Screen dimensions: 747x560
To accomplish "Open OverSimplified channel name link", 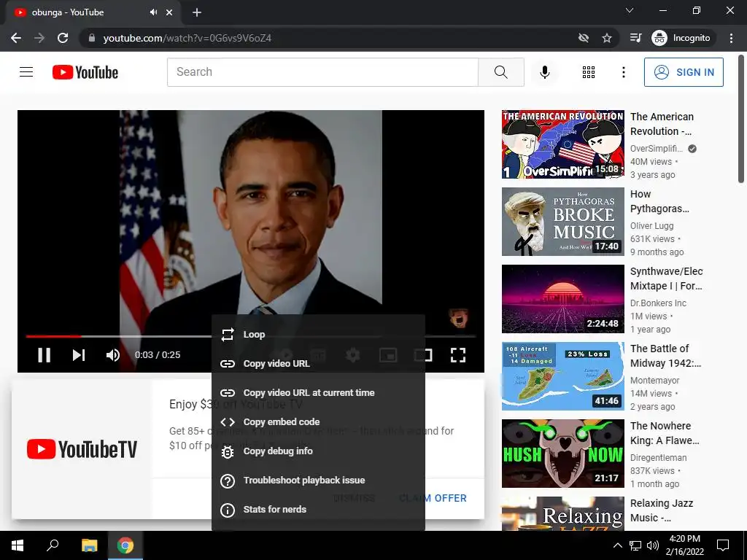I will 657,149.
